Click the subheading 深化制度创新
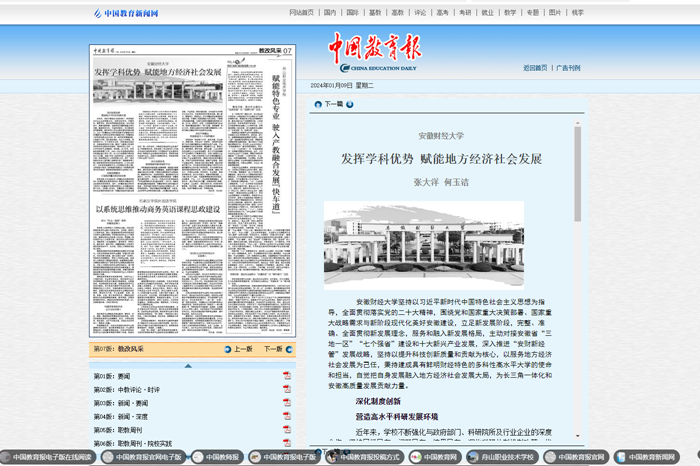 click(378, 401)
